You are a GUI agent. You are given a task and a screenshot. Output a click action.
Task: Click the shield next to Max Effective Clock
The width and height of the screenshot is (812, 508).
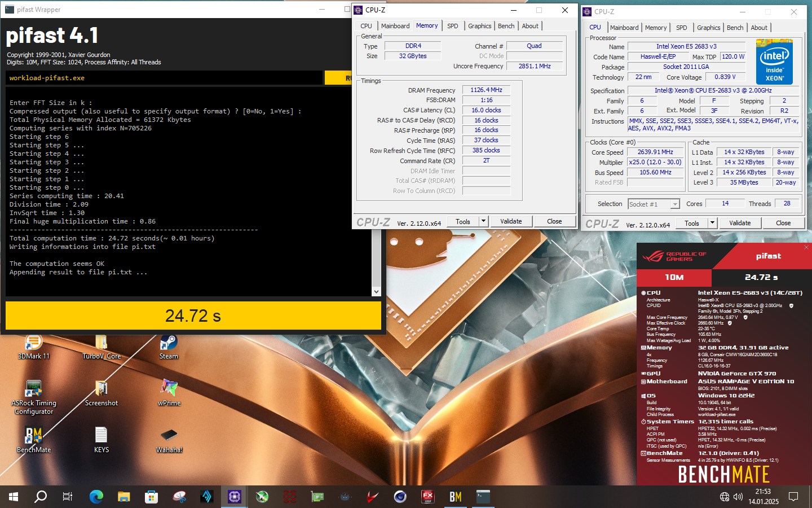730,323
